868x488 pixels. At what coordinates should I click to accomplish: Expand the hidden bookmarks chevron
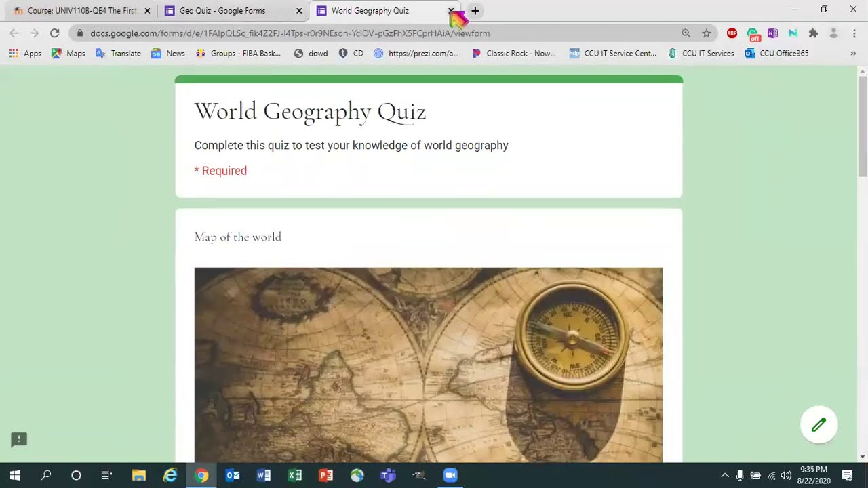coord(853,53)
